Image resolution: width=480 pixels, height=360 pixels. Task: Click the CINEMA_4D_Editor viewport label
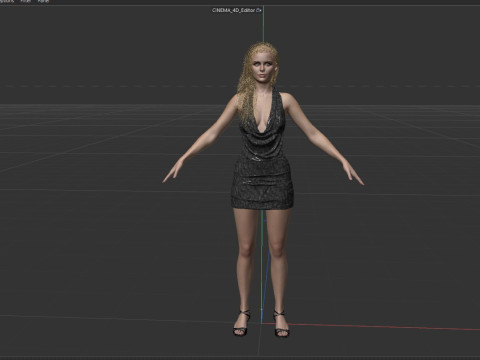coord(237,10)
